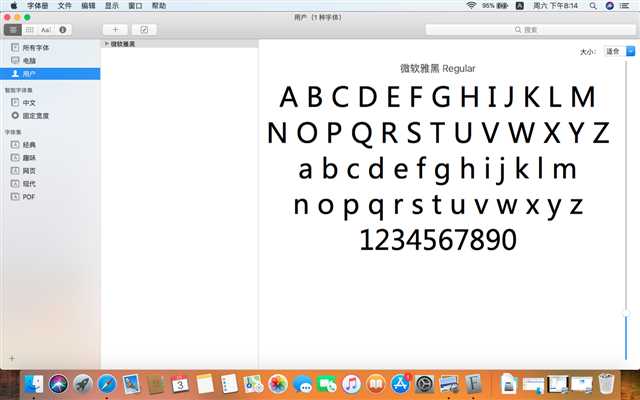Image resolution: width=640 pixels, height=400 pixels.
Task: Open the 字体册 menu
Action: tap(38, 6)
